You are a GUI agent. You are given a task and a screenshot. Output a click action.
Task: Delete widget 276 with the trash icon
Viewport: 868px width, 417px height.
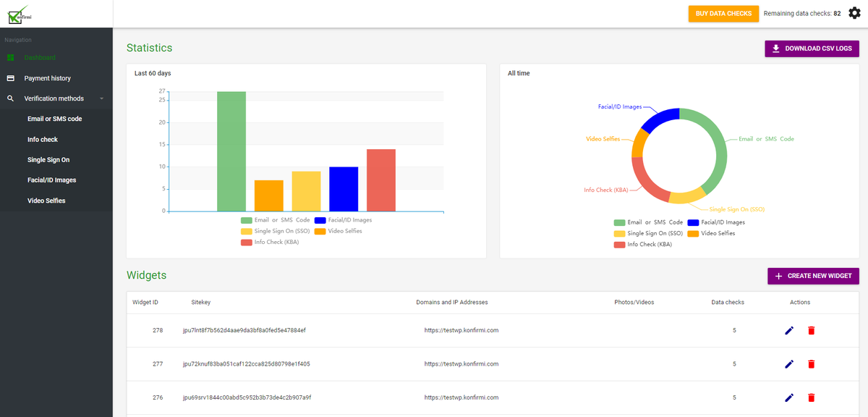[811, 397]
